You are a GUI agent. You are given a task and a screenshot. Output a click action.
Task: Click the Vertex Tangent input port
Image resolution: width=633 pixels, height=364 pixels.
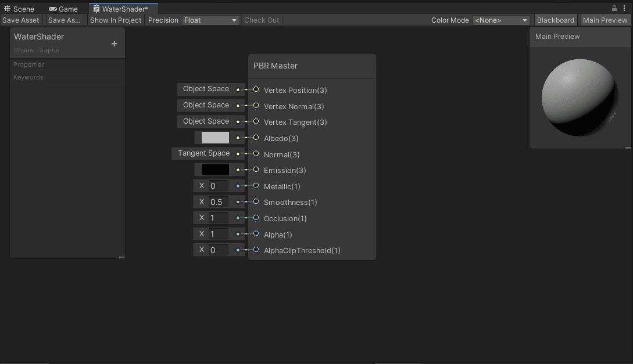point(256,121)
